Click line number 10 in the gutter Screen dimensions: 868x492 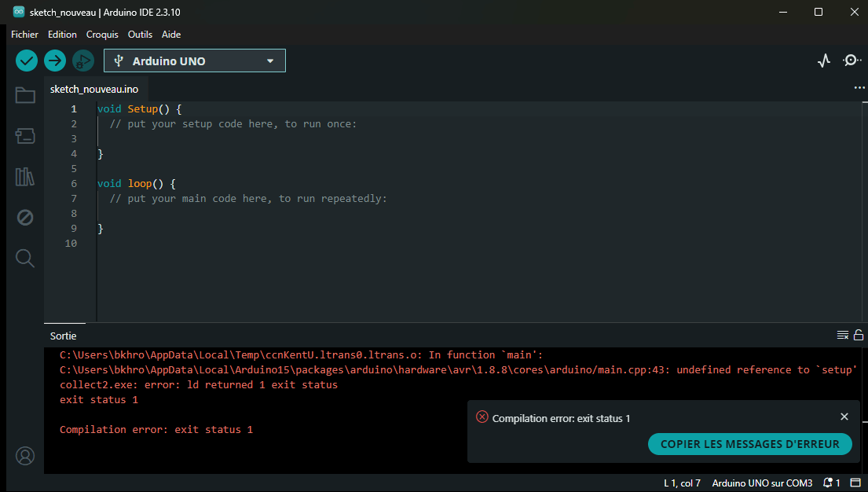point(71,243)
